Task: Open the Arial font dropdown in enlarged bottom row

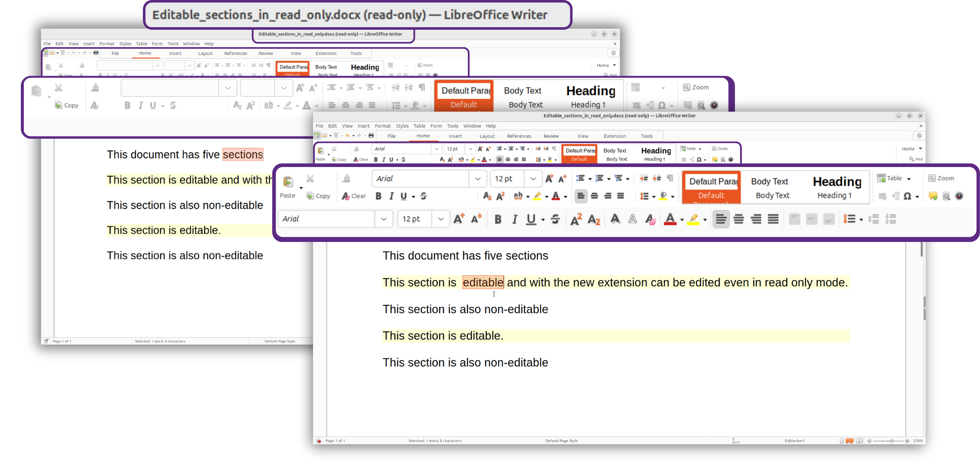Action: [384, 219]
